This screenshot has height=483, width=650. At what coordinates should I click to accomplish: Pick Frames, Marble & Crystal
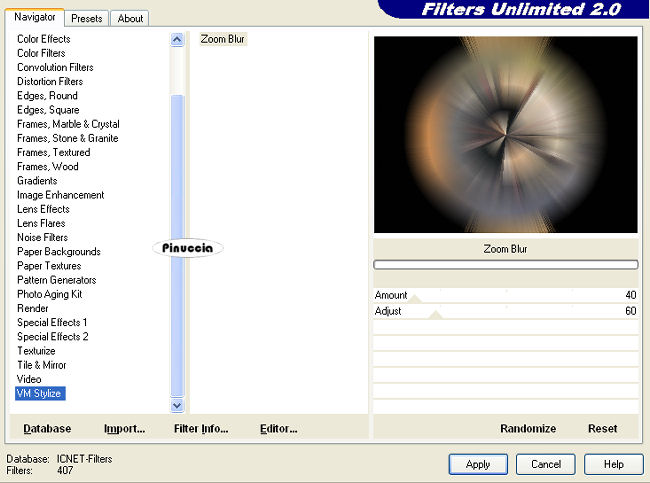tap(68, 124)
